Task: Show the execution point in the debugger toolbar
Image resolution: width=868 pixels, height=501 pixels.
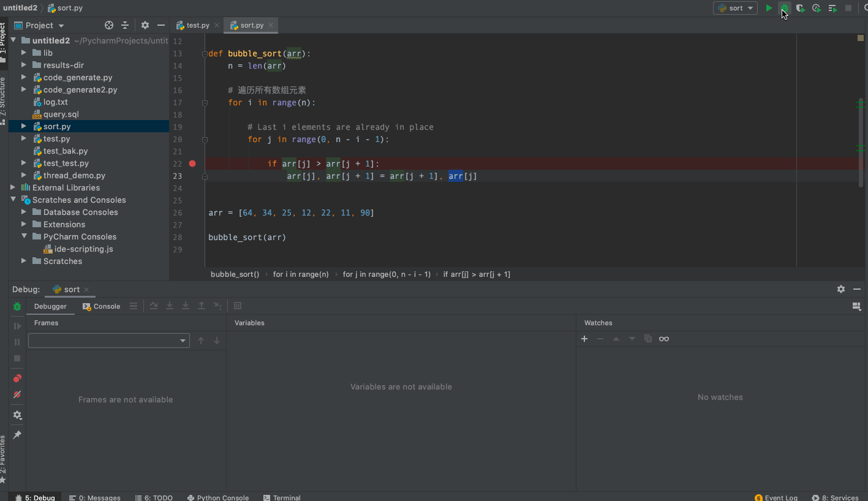Action: (134, 306)
